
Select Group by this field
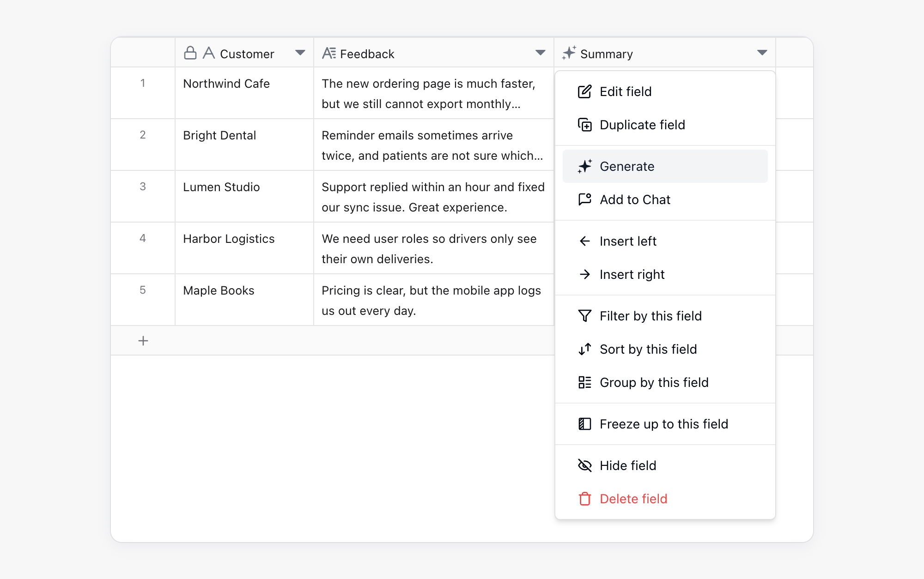[665, 382]
